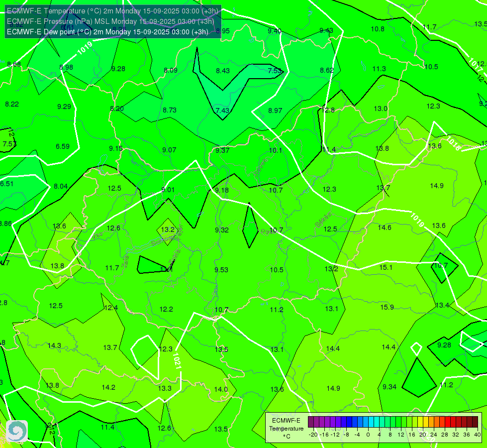Click the temperature value 8.73
This screenshot has height=448, width=487.
[170, 110]
